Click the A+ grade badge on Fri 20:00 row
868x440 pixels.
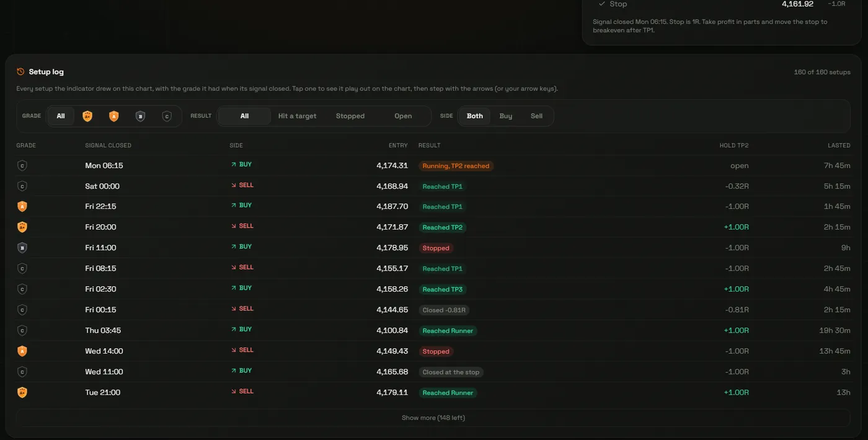tap(22, 227)
